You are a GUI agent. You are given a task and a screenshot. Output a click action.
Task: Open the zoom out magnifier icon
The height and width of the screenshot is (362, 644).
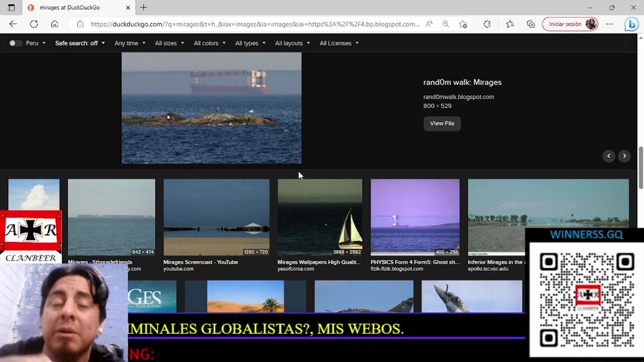coord(446,24)
